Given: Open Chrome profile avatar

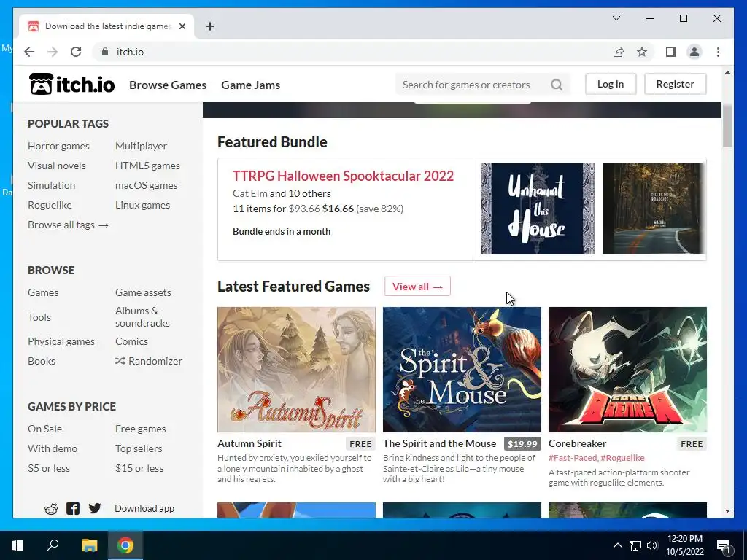Looking at the screenshot, I should coord(694,52).
